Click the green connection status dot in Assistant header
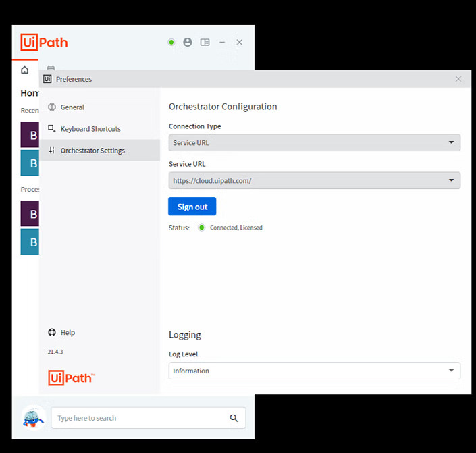The image size is (476, 453). point(171,43)
